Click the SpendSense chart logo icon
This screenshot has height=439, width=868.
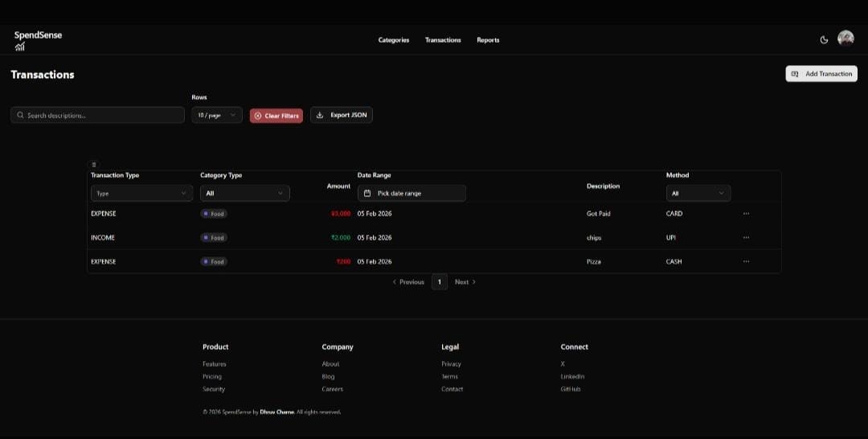[x=20, y=47]
